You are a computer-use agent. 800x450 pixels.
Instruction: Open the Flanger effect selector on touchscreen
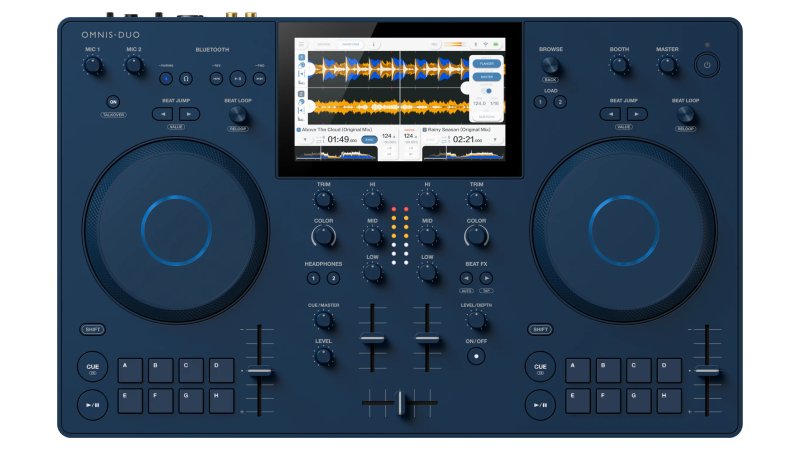(485, 62)
